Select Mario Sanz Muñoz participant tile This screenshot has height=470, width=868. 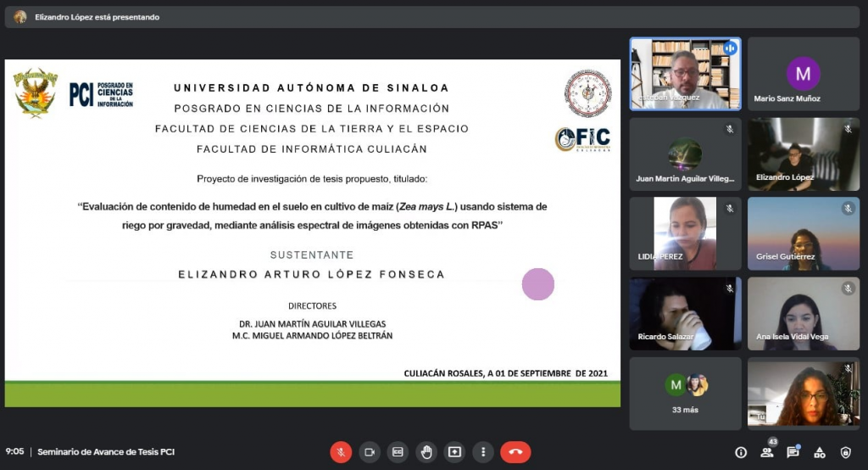[804, 74]
